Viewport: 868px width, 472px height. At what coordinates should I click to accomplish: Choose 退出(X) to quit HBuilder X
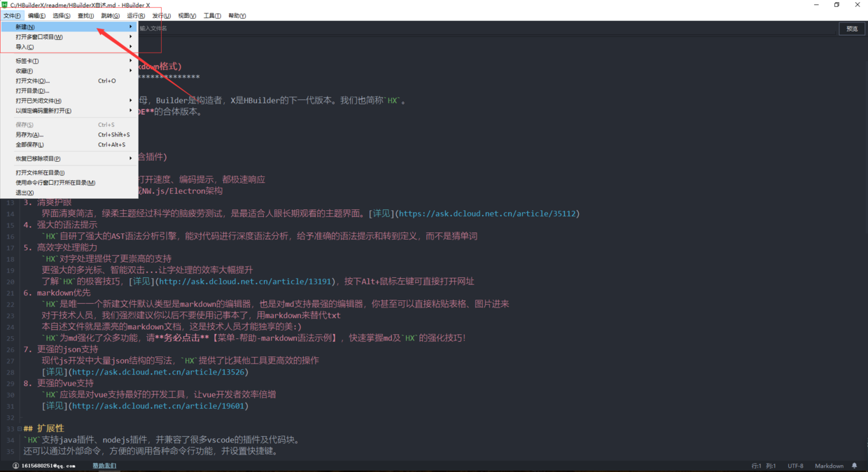69,193
